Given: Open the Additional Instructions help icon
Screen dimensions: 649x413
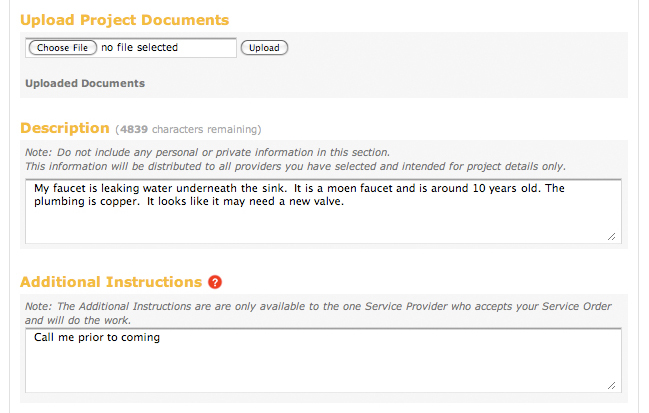Looking at the screenshot, I should coord(215,282).
